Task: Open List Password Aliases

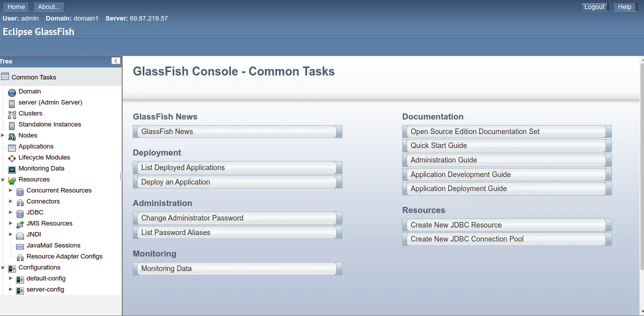Action: click(x=237, y=232)
